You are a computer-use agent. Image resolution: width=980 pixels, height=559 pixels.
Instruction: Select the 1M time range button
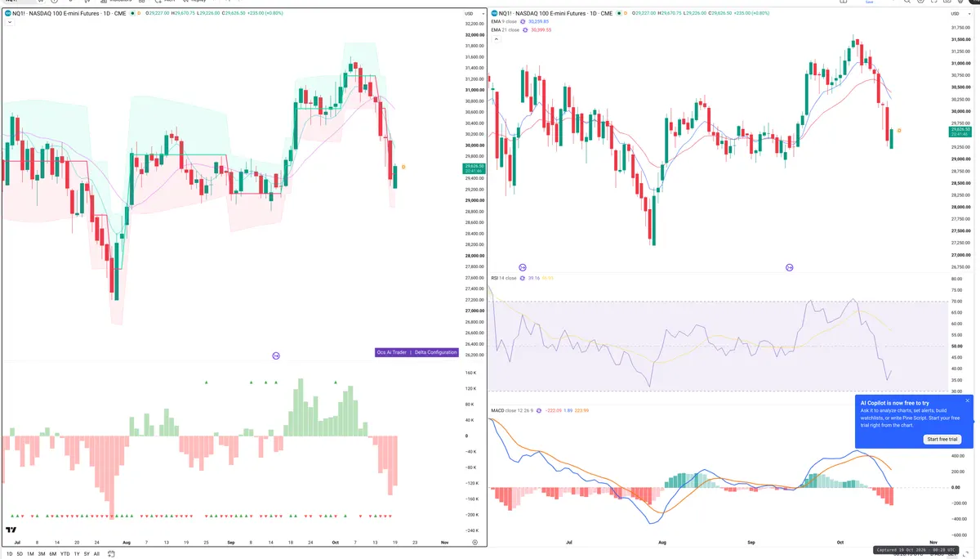[30, 553]
